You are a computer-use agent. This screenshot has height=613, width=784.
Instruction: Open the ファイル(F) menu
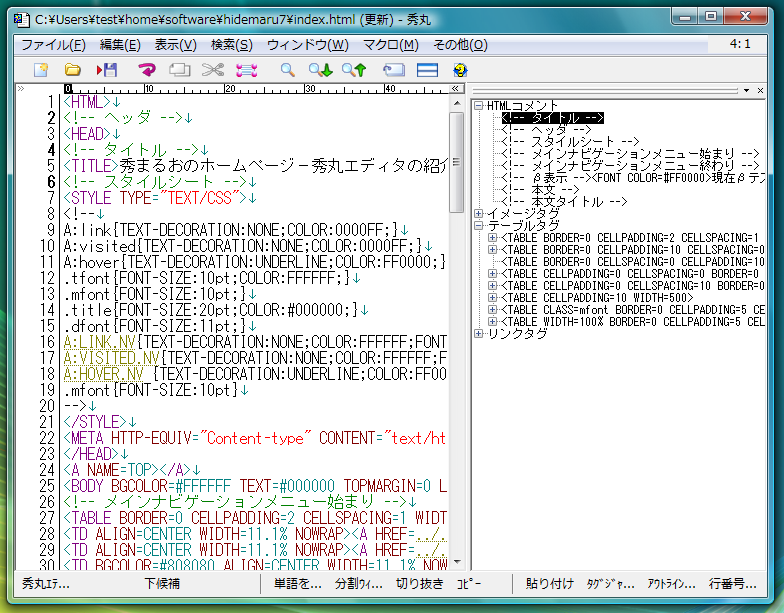(54, 45)
